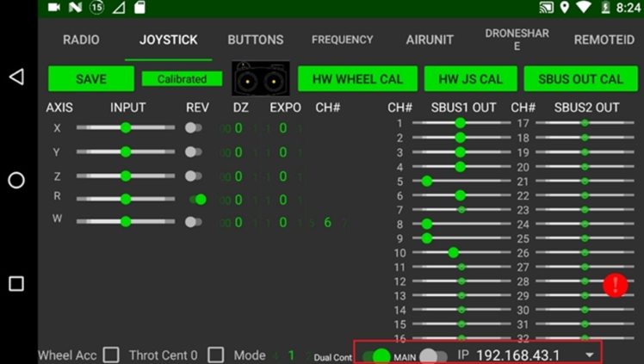Toggle reverse switch for R axis
Viewport: 644px width, 364px height.
point(197,199)
